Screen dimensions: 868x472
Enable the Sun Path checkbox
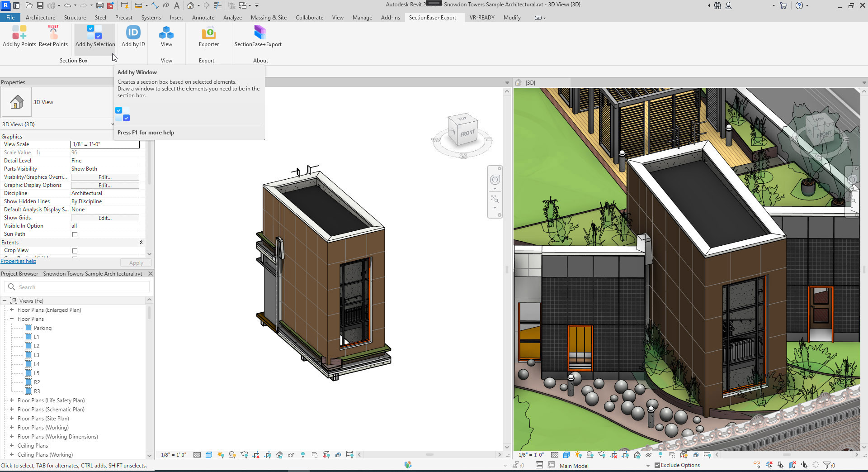click(75, 234)
